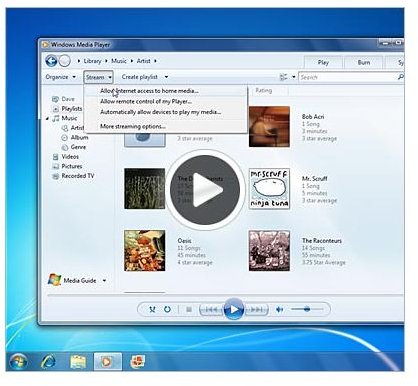The image size is (418, 386).
Task: Open the Windows Start orb
Action: 18,362
